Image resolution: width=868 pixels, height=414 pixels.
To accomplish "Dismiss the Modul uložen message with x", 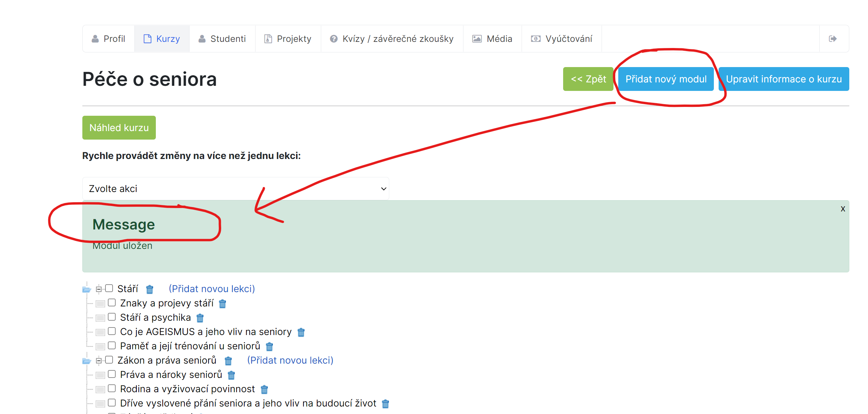I will pyautogui.click(x=842, y=209).
